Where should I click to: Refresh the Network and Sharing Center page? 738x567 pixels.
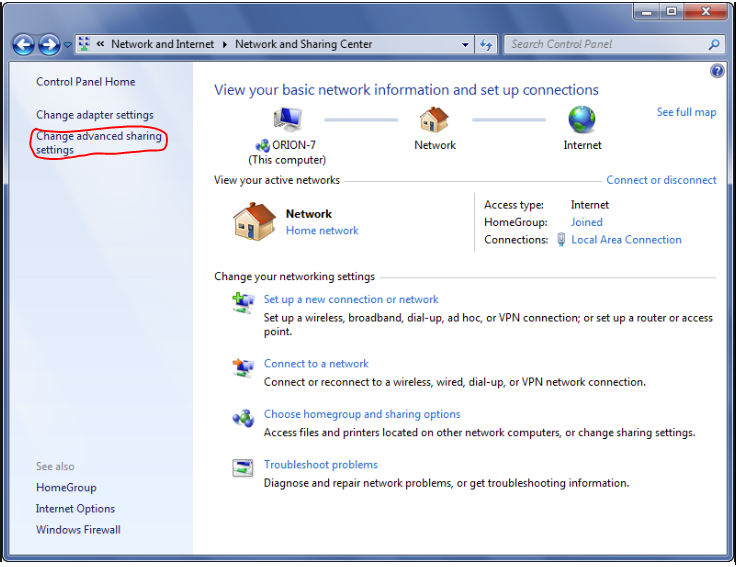(x=486, y=45)
